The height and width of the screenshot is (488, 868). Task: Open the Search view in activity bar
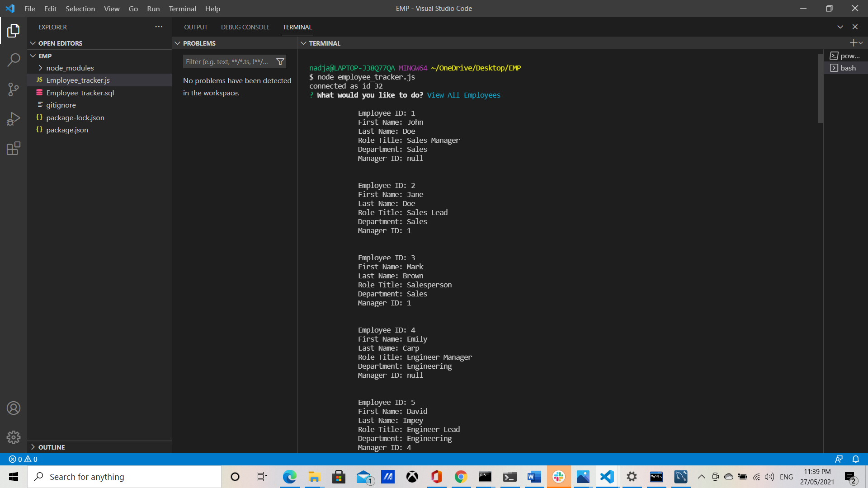14,60
